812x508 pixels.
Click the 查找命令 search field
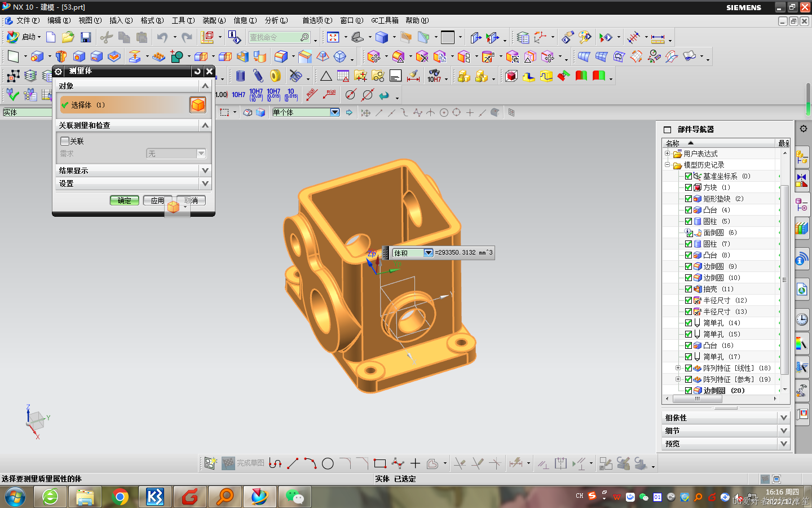click(280, 37)
